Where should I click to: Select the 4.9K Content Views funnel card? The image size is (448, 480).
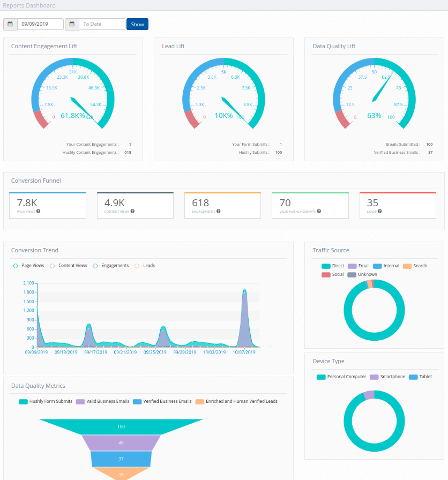pyautogui.click(x=136, y=205)
